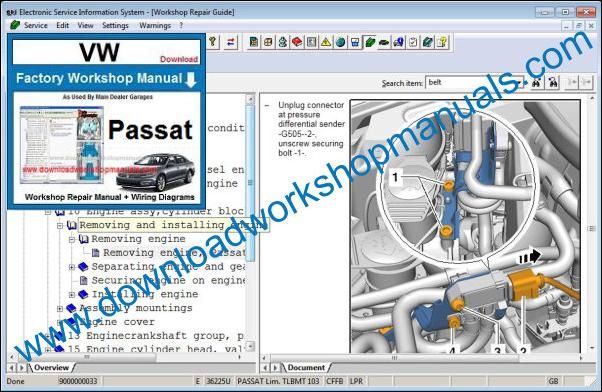This screenshot has height=392, width=602.
Task: Switch to the Document tab
Action: (306, 367)
